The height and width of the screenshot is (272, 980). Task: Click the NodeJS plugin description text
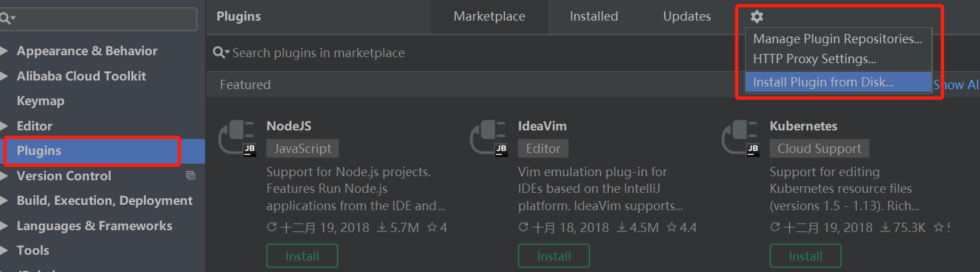356,189
